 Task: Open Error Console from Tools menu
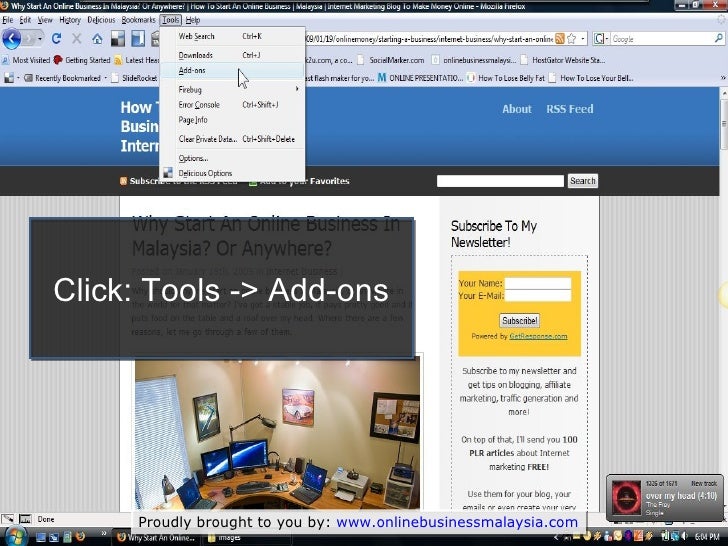[232, 105]
